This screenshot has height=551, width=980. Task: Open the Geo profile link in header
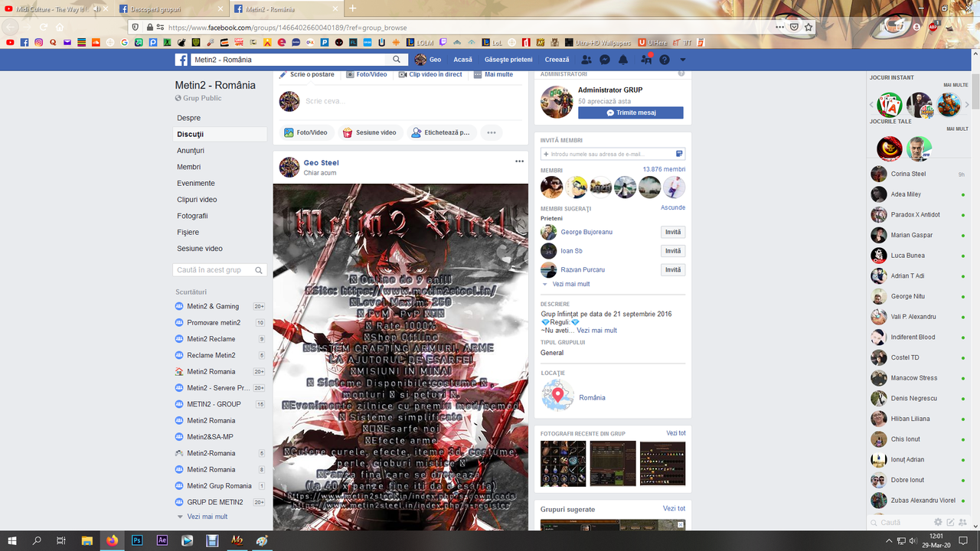click(428, 60)
